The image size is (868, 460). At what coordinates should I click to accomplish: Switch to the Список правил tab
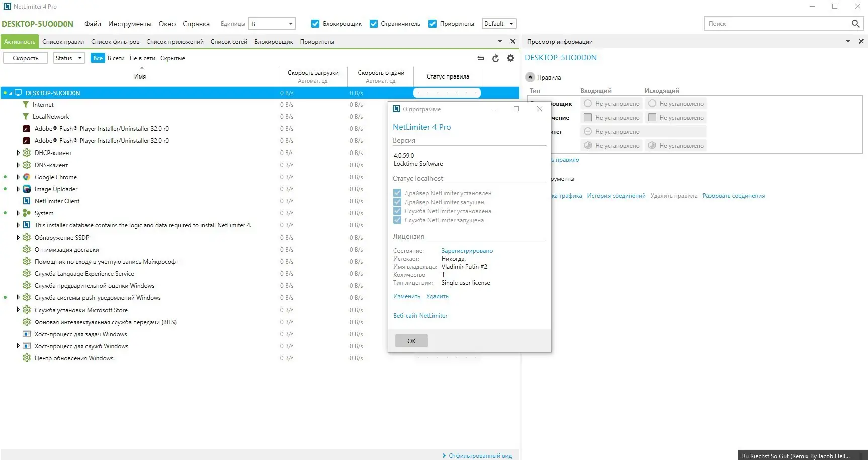(x=64, y=41)
